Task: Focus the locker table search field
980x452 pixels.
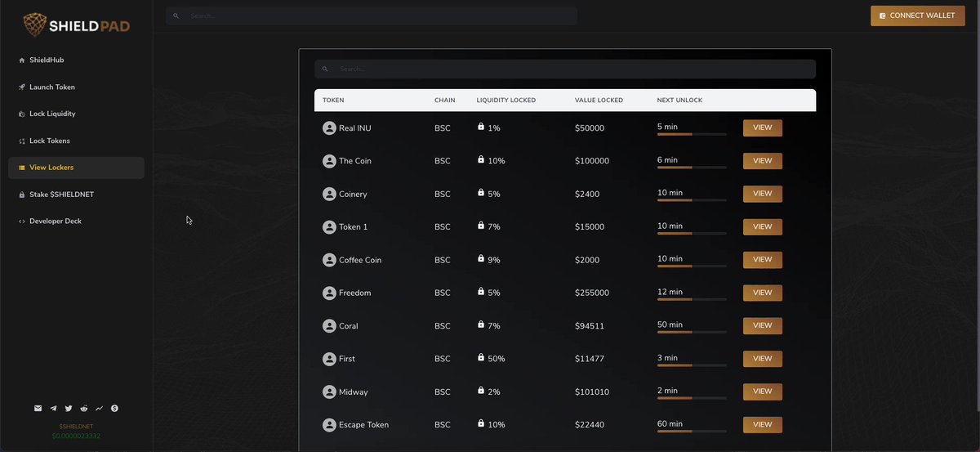Action: pyautogui.click(x=565, y=69)
